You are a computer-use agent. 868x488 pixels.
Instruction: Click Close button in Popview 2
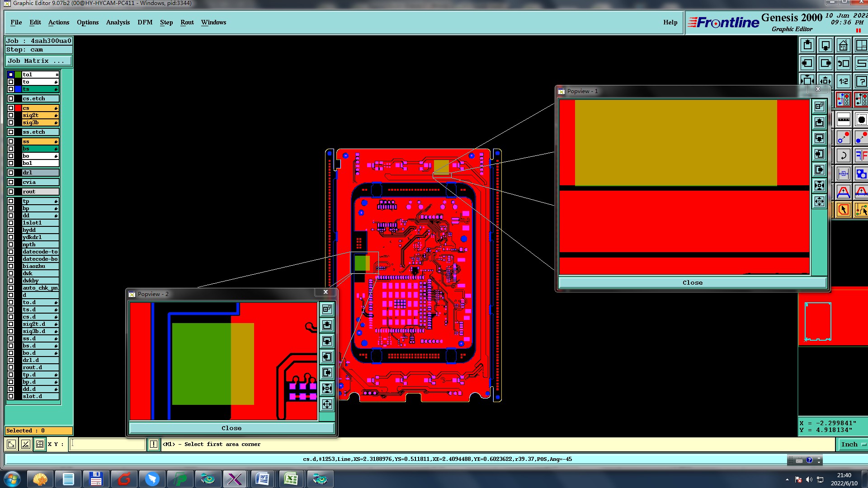point(231,428)
